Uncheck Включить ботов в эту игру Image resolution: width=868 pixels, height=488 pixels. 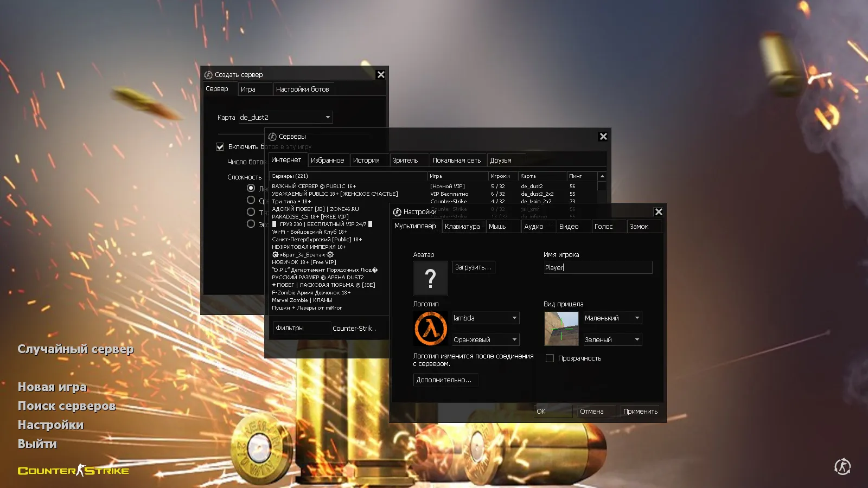point(220,147)
